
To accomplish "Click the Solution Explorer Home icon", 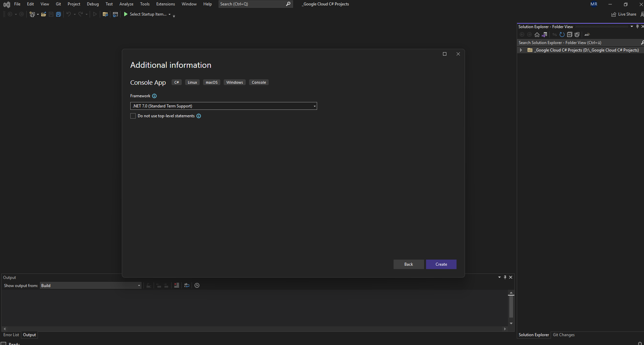I will 537,35.
